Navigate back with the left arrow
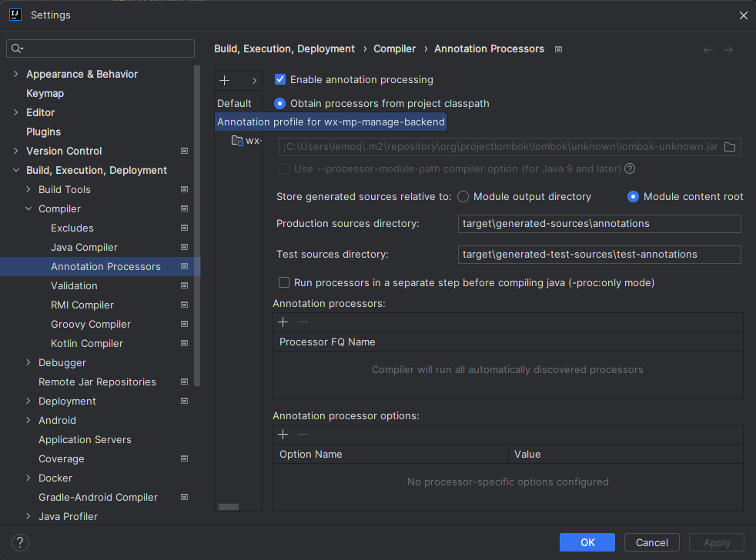 click(x=707, y=50)
